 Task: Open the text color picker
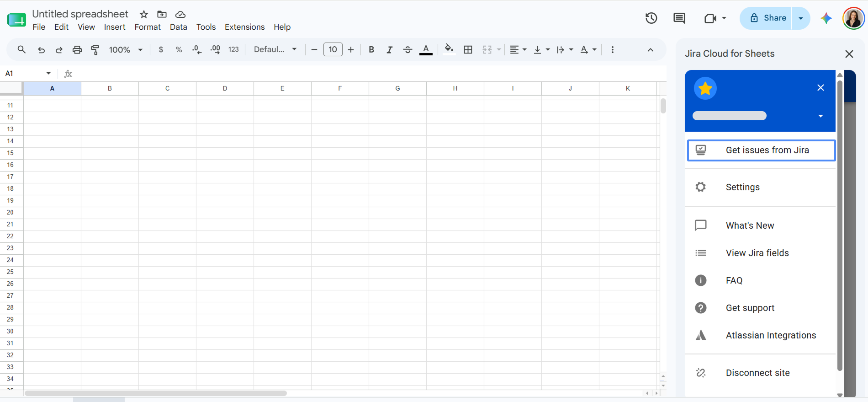click(426, 50)
